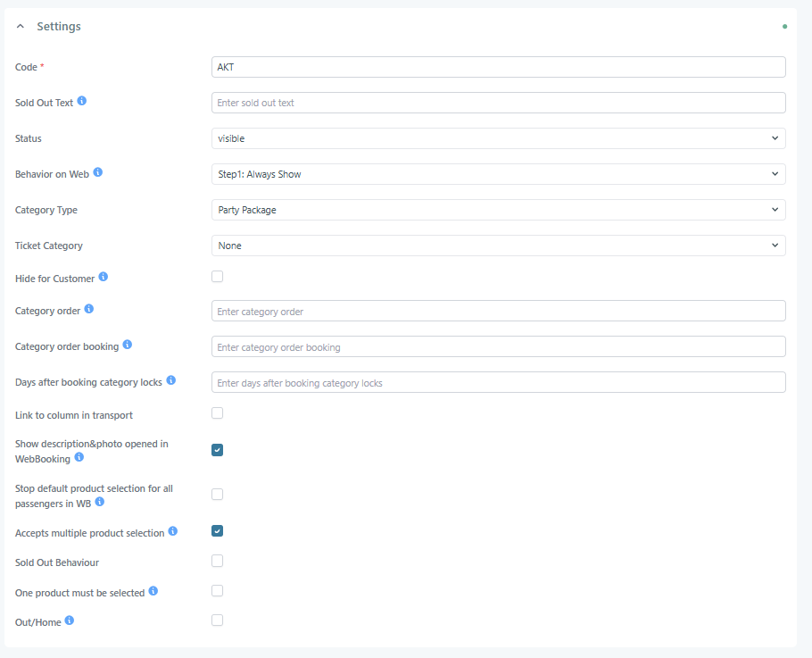
Task: Check Link to column in transport
Action: pos(217,413)
